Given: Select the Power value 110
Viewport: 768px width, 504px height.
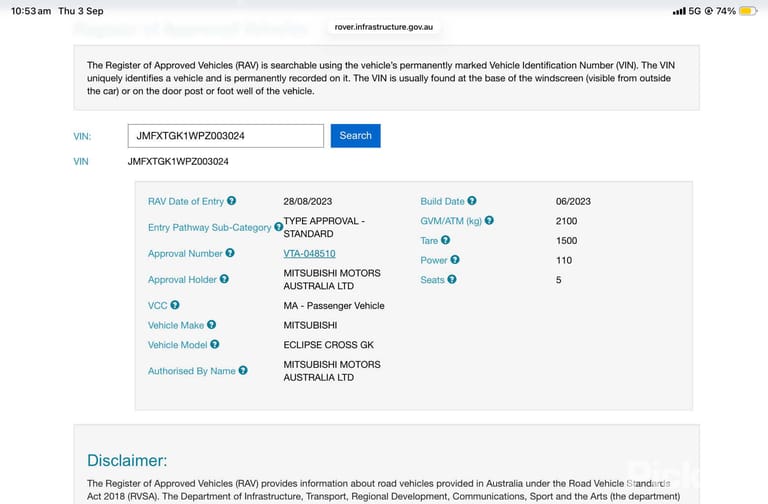Looking at the screenshot, I should coord(564,260).
